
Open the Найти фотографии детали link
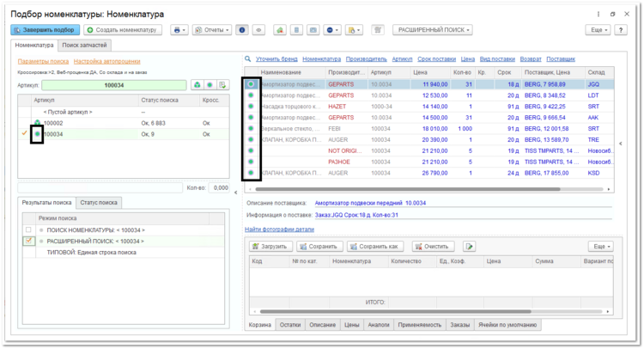tap(279, 230)
